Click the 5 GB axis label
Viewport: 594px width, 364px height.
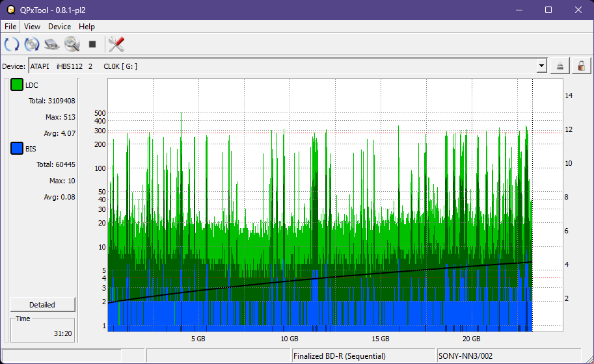[198, 339]
